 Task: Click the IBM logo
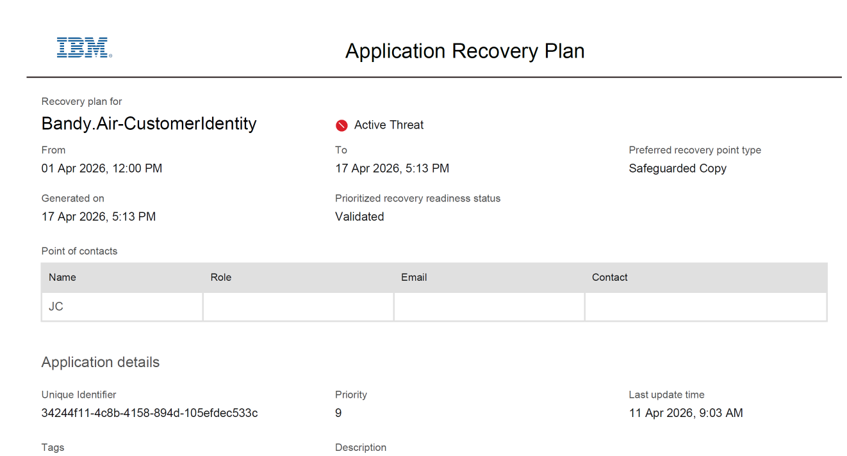click(84, 48)
